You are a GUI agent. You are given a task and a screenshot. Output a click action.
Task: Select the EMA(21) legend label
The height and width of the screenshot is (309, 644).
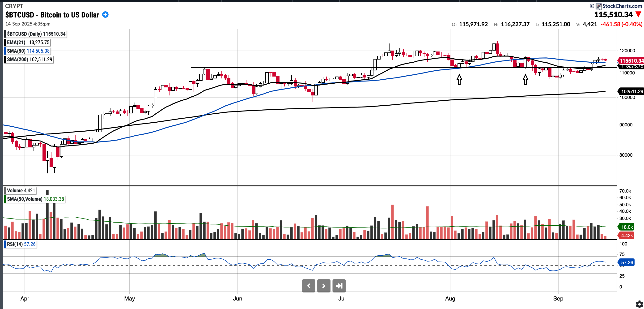28,42
